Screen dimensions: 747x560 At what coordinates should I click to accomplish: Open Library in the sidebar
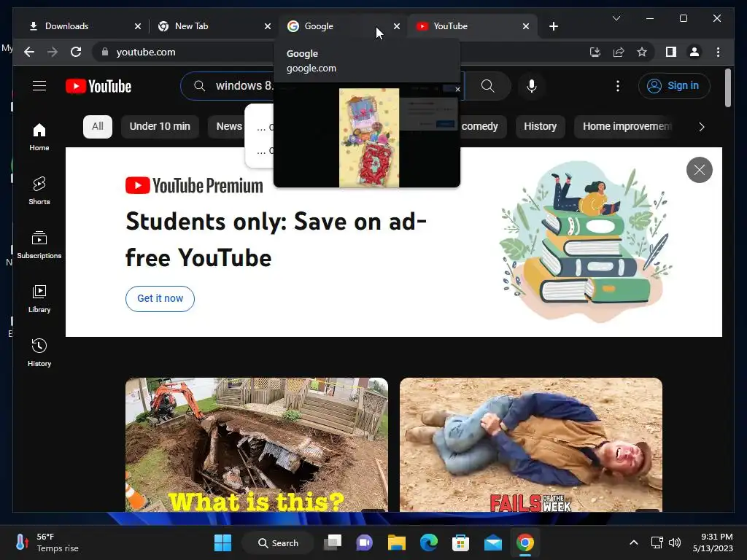point(39,298)
